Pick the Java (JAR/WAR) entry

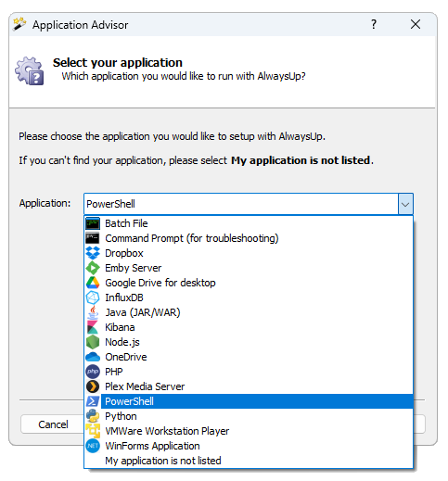(x=249, y=312)
